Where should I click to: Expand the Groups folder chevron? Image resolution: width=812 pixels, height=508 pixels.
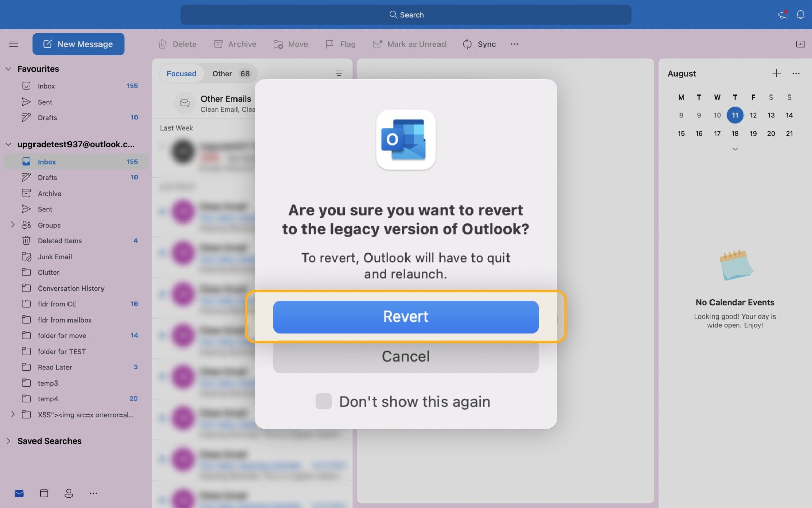point(13,225)
